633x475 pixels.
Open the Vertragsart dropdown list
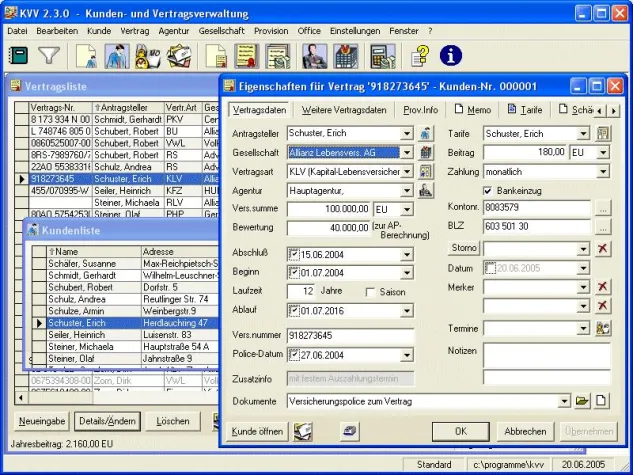pyautogui.click(x=407, y=172)
